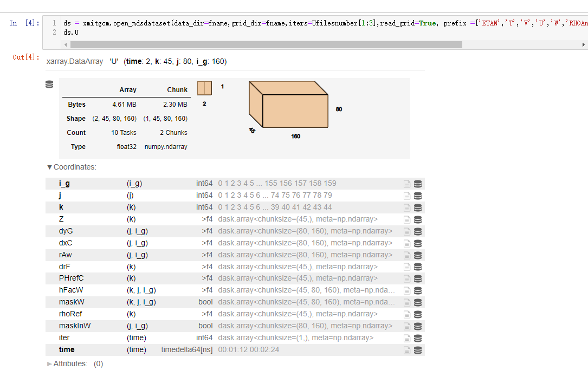Show attributes icon for hFacW row
588x383 pixels.
click(407, 290)
